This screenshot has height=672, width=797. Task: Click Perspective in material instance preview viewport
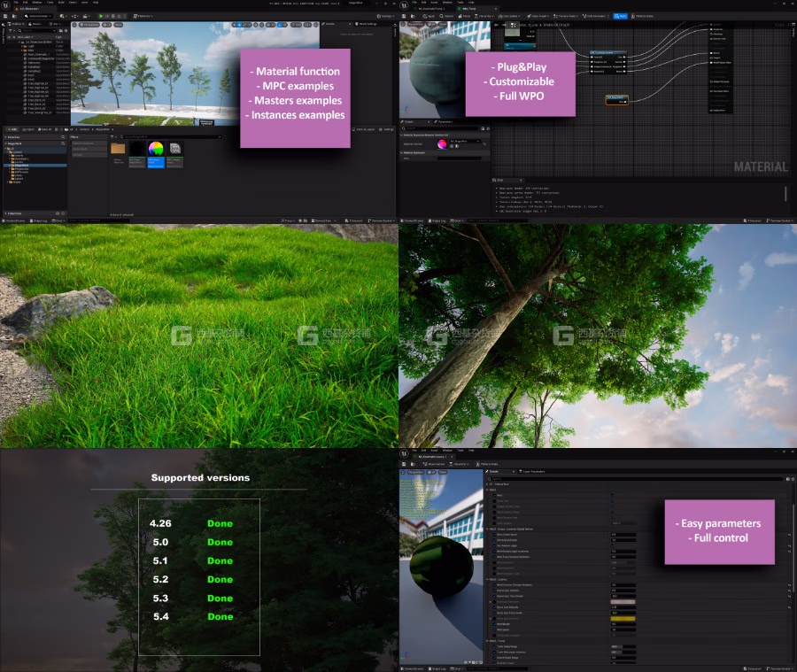click(416, 472)
